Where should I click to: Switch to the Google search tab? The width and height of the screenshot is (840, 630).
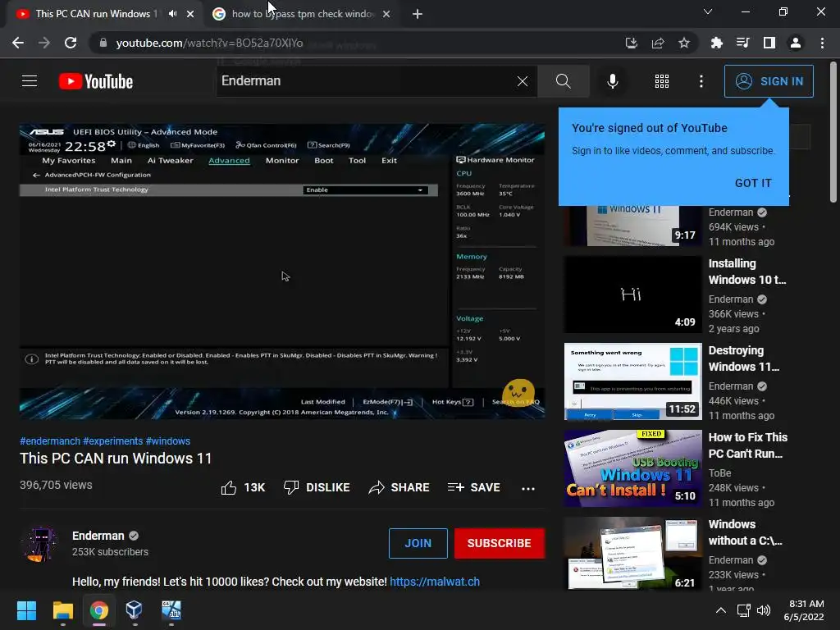coord(301,14)
